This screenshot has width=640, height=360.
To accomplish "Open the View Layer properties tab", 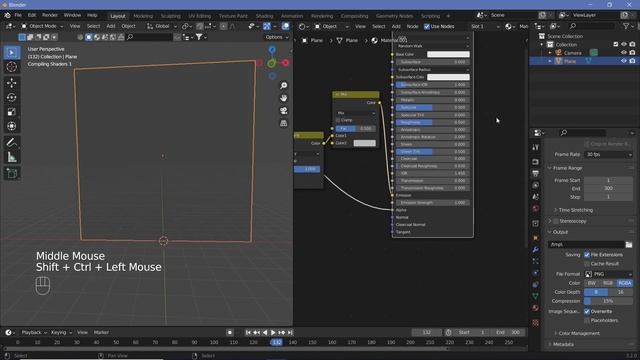I will click(536, 185).
